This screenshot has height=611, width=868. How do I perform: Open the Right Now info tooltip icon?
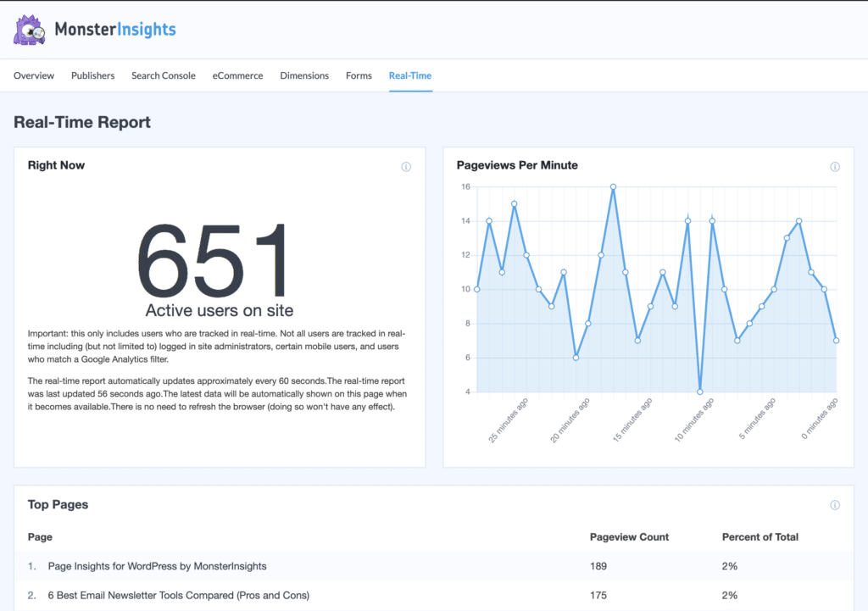tap(406, 166)
